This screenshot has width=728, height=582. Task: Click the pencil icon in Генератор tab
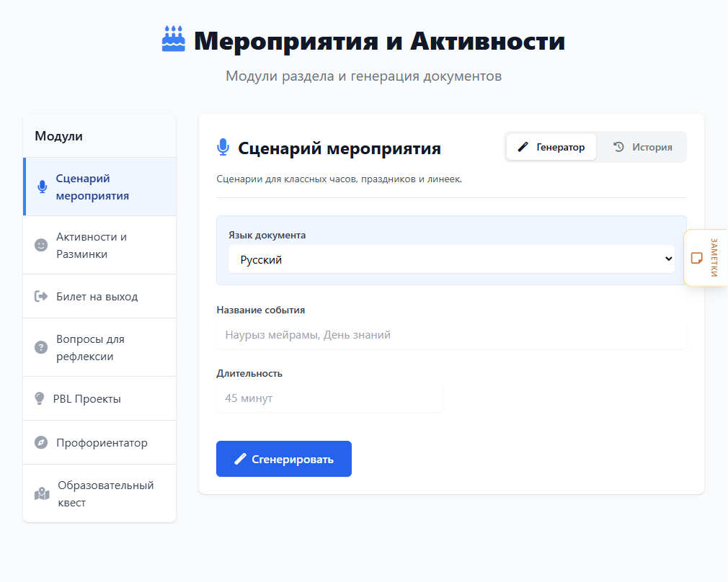[523, 147]
